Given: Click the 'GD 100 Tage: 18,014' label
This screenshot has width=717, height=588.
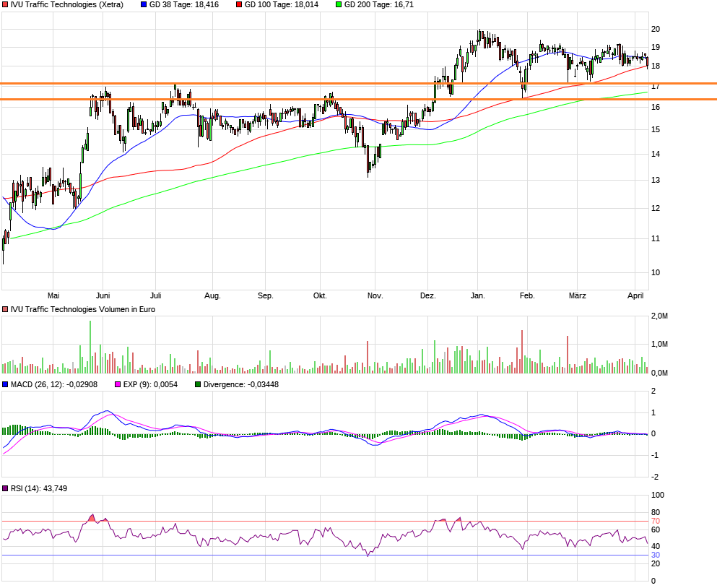Looking at the screenshot, I should [281, 4].
